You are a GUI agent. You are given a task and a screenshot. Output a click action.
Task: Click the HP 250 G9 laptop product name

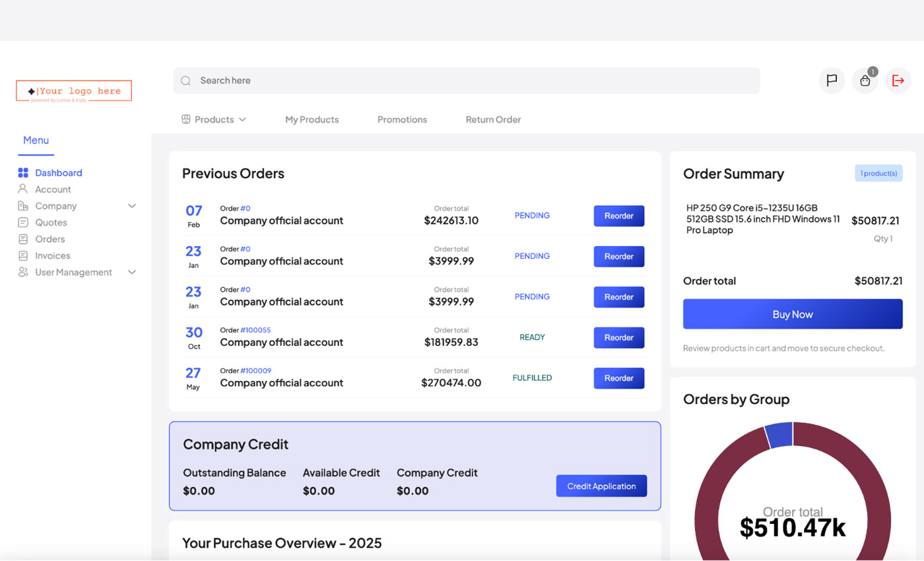tap(764, 218)
